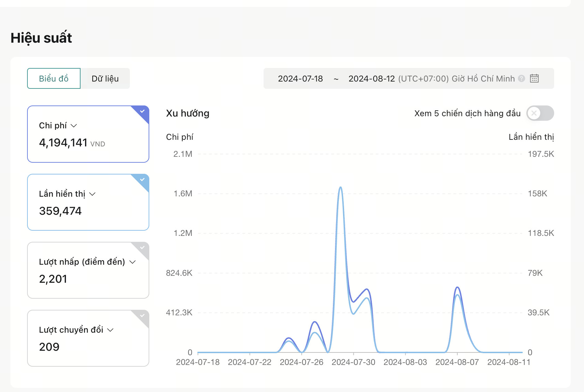Click the 2024-07-26 x-axis label
This screenshot has width=584, height=392.
301,362
